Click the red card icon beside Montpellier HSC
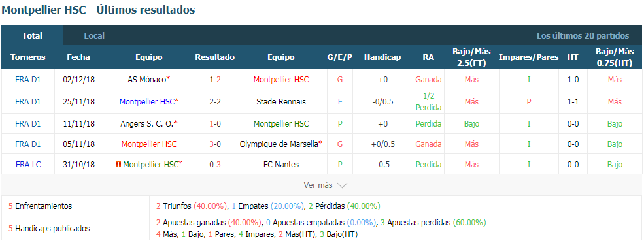Screen dimensions: 644x241 click(118, 164)
